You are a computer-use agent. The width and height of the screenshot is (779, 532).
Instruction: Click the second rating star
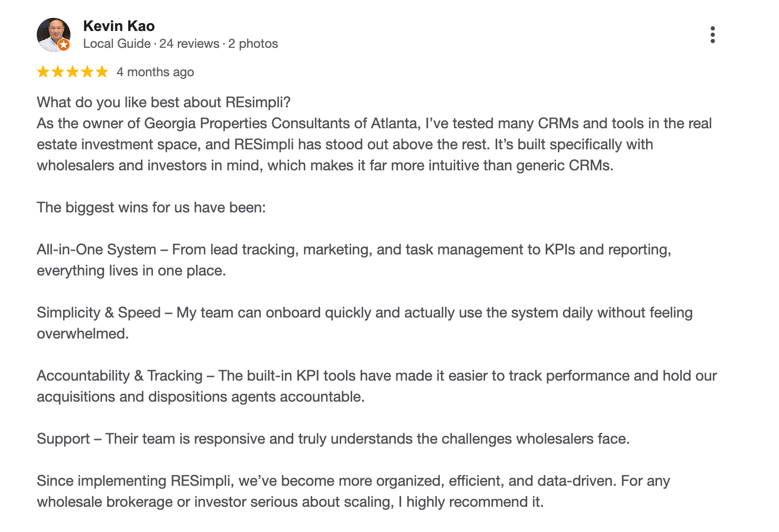(58, 72)
